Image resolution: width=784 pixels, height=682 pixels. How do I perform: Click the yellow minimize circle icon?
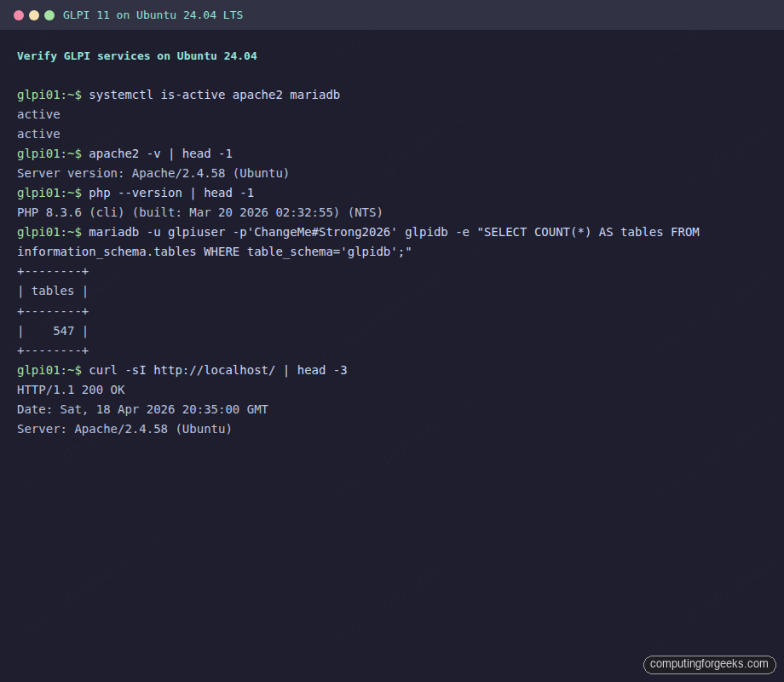[32, 14]
